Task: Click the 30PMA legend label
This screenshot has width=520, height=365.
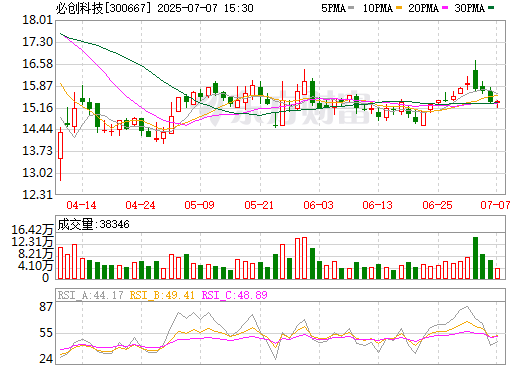Action: point(469,8)
